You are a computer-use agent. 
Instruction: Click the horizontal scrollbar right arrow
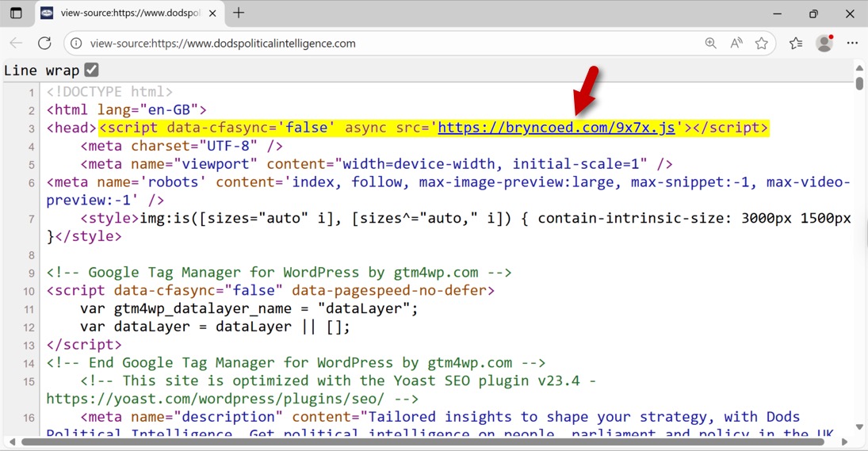click(x=844, y=441)
